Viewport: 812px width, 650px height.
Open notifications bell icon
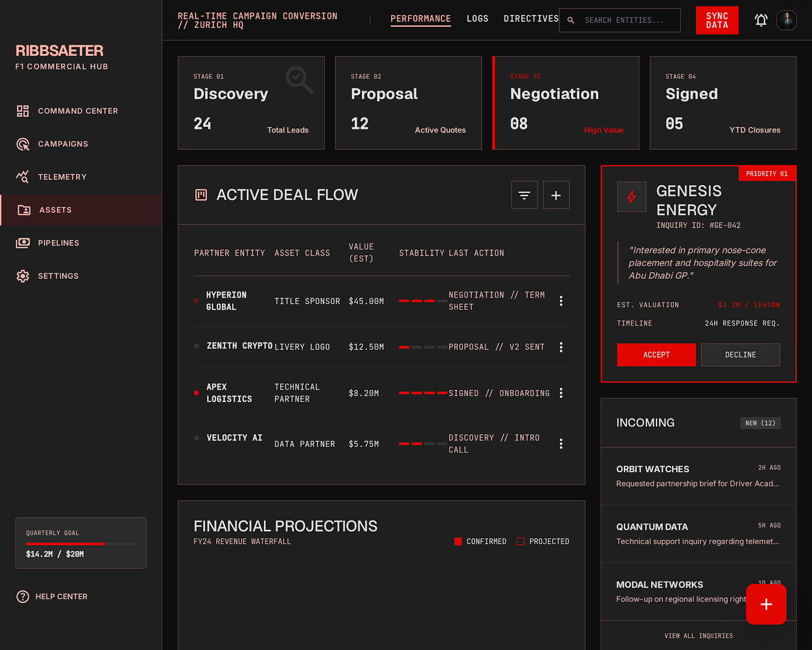pyautogui.click(x=761, y=20)
